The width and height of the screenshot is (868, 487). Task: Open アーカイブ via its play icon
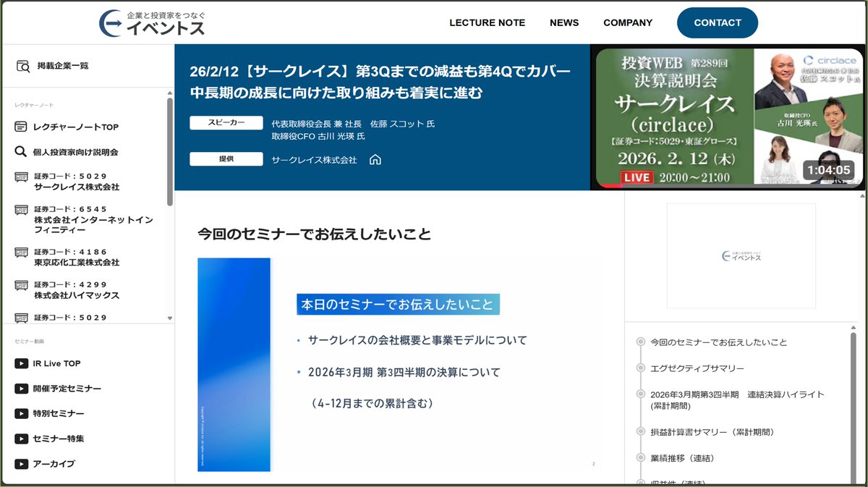point(22,464)
